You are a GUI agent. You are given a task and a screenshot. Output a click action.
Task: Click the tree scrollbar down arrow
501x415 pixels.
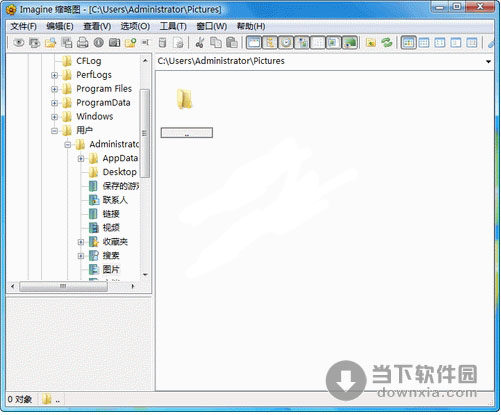145,275
